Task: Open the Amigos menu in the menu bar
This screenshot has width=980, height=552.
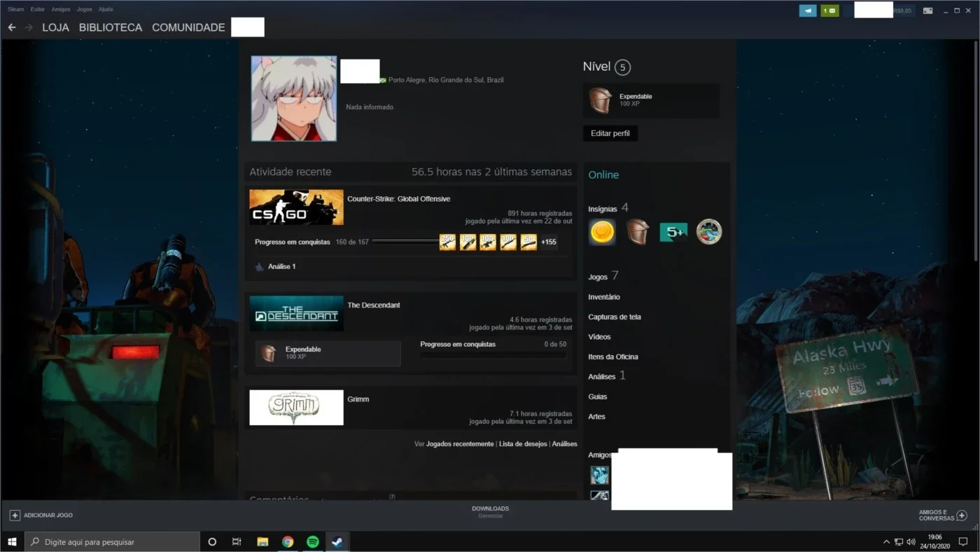Action: coord(61,10)
